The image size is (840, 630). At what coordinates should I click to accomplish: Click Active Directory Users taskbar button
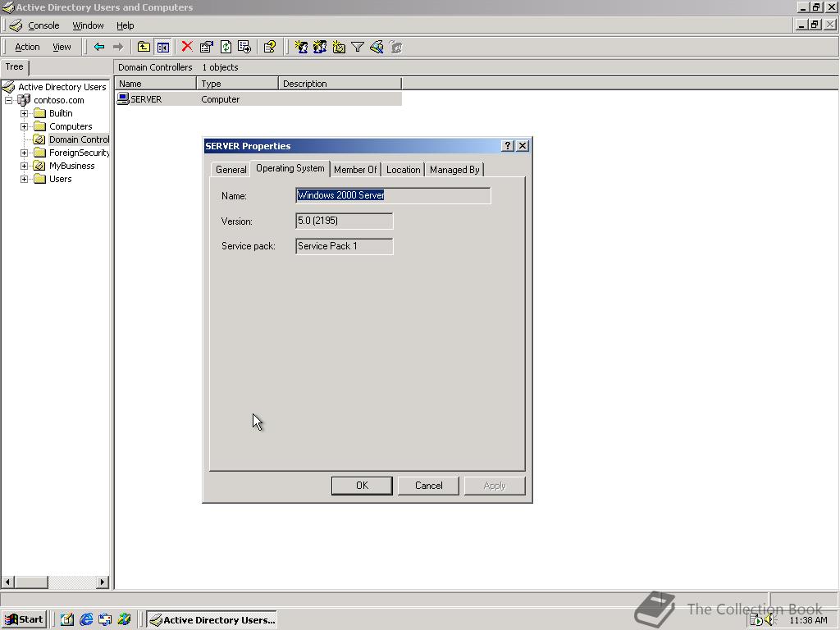pyautogui.click(x=212, y=620)
